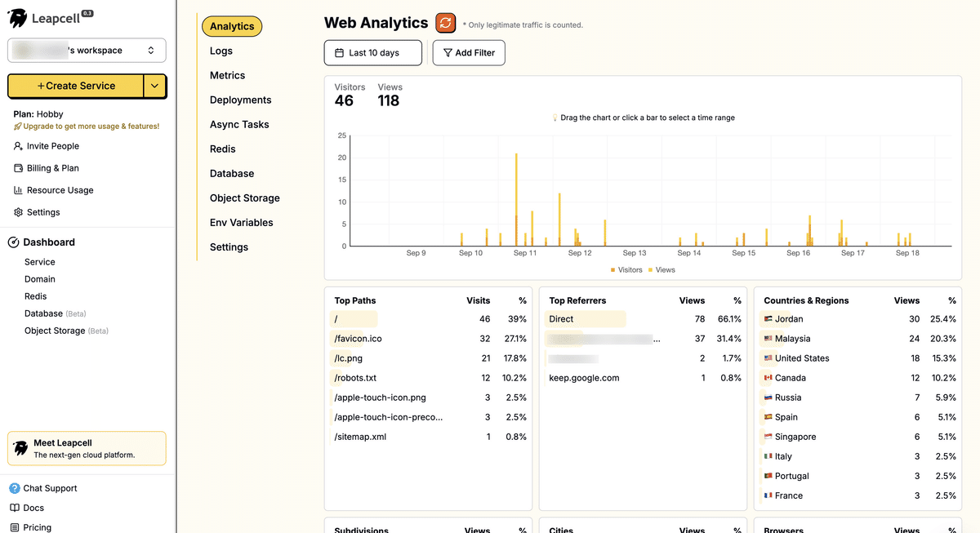Image resolution: width=980 pixels, height=533 pixels.
Task: Click the tallest bar on Sep 11
Action: 516,199
